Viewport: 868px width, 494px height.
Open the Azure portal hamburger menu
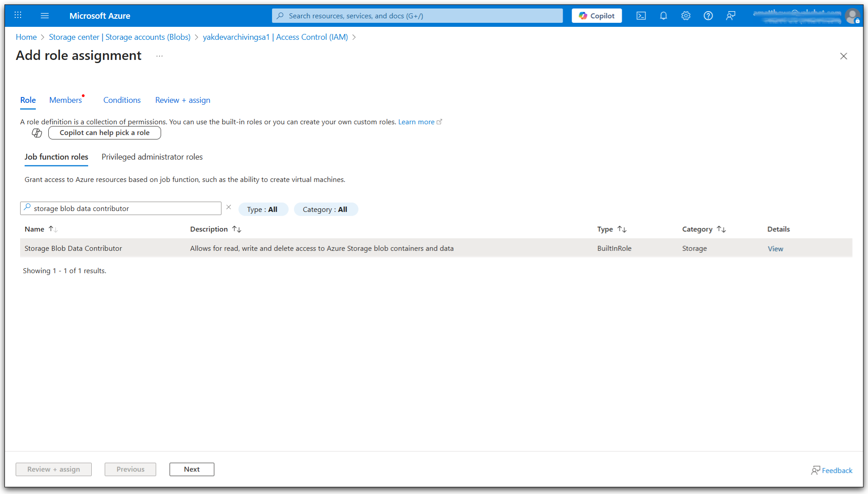click(44, 16)
